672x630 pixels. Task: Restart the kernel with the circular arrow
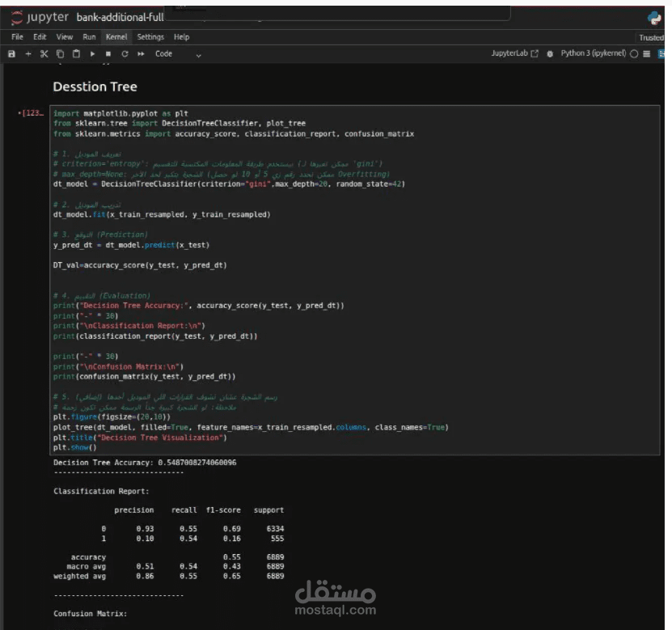(x=125, y=54)
